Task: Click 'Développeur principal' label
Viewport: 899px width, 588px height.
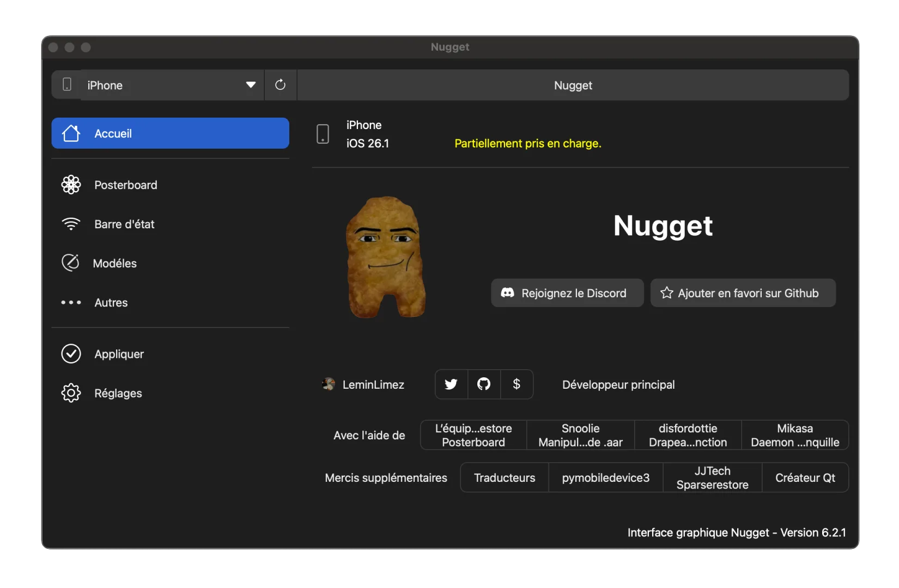Action: click(x=618, y=384)
